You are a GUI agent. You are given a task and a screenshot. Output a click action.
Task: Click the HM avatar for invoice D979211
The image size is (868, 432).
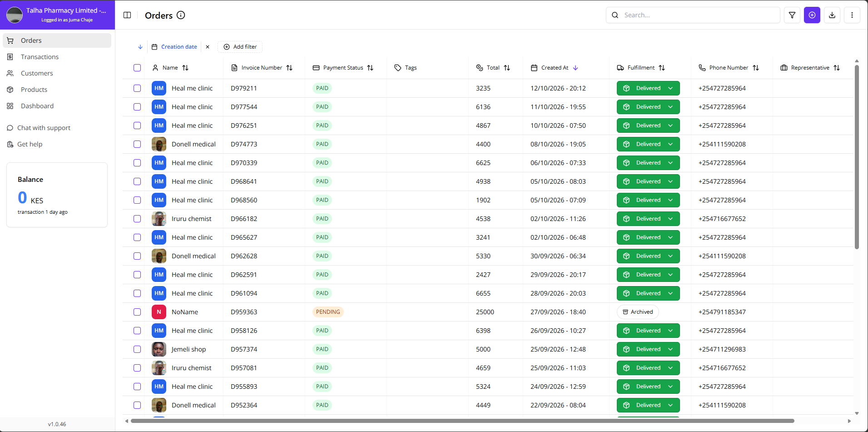(x=159, y=88)
